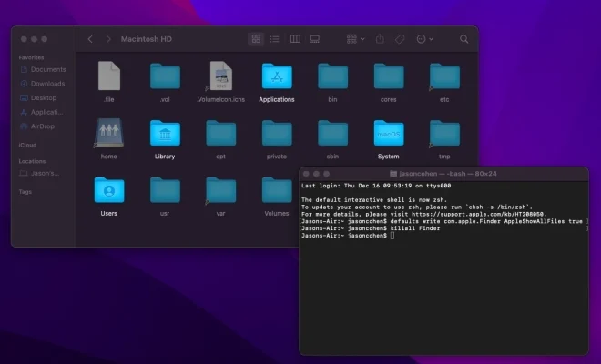
Task: Click the Finder Share icon
Action: tap(380, 39)
